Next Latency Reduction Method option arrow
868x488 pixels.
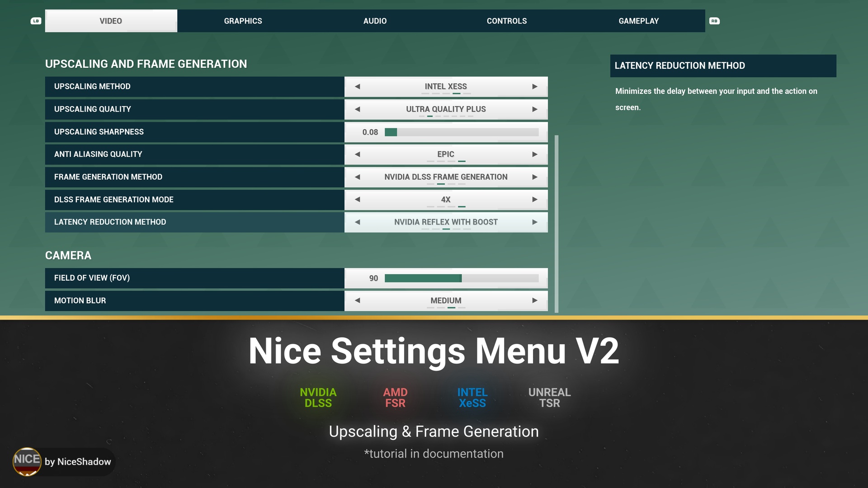coord(535,222)
